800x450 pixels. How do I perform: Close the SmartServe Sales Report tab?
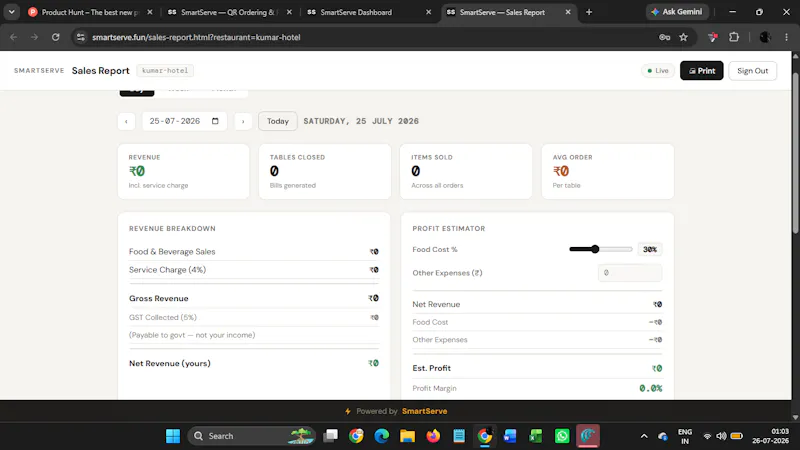tap(568, 12)
